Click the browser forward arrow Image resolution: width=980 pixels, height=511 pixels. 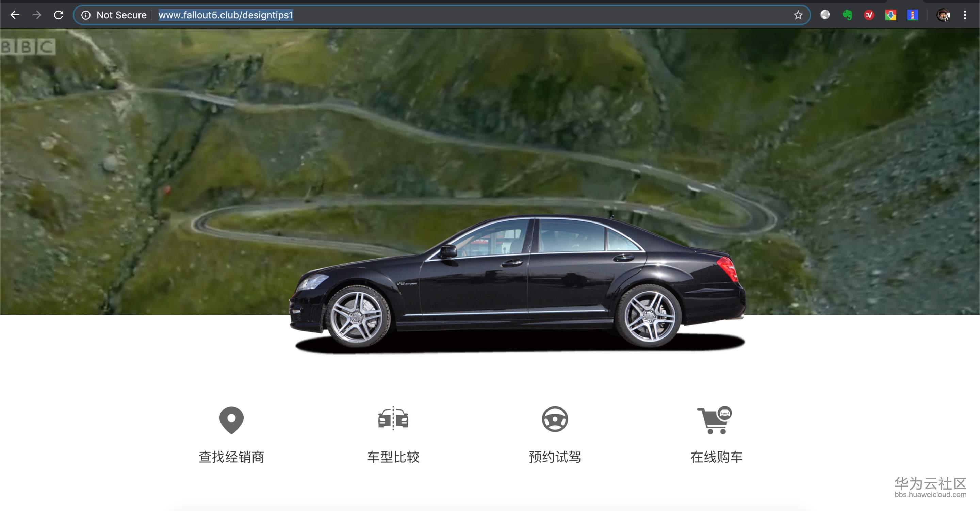click(36, 15)
